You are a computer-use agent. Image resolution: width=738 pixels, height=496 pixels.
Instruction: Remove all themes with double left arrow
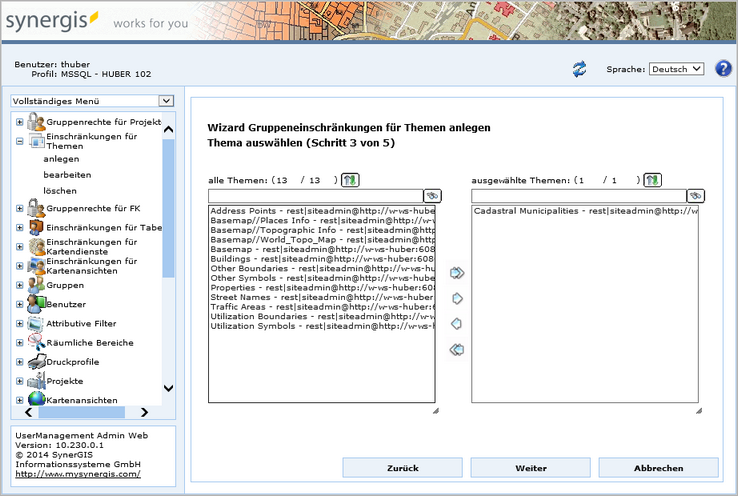(x=457, y=350)
